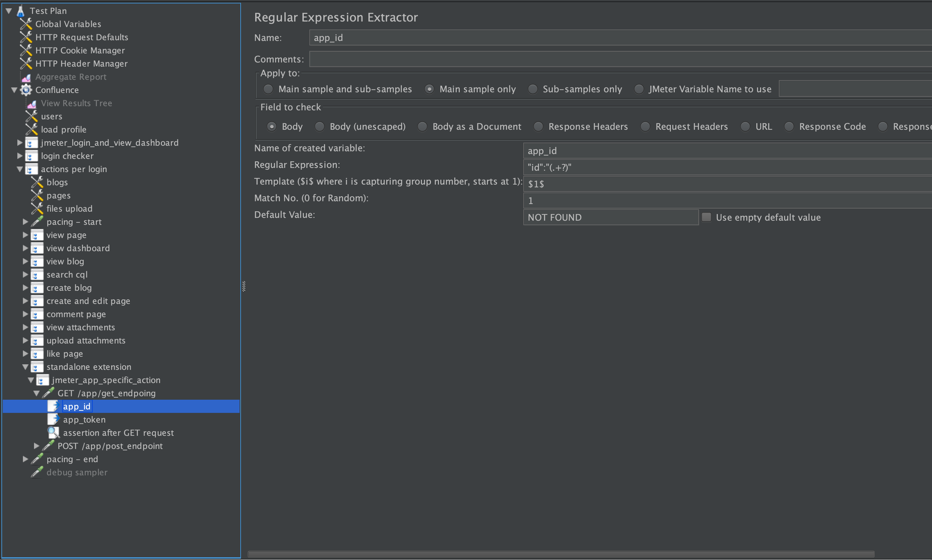The height and width of the screenshot is (560, 932).
Task: Select the HTTP Cookie Manager wrench icon
Action: [26, 50]
